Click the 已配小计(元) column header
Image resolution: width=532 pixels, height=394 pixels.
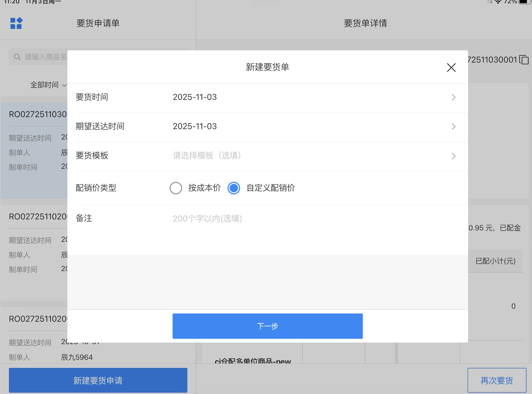click(495, 261)
